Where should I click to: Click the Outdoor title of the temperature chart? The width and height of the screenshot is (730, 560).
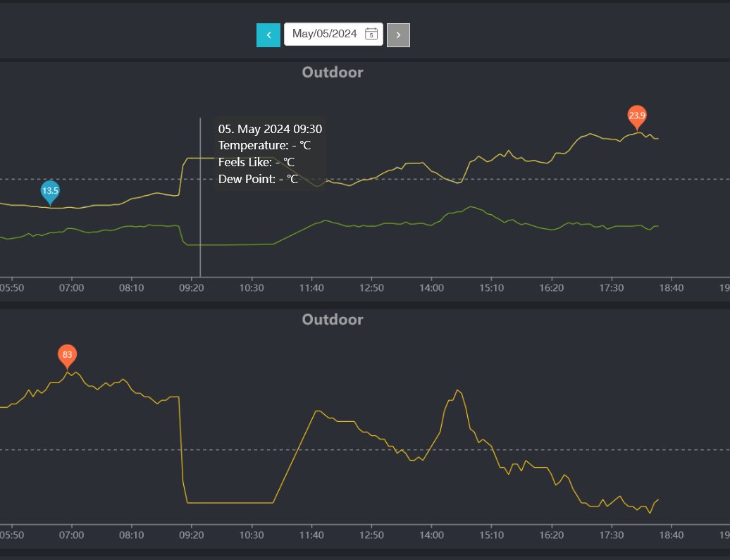point(333,72)
